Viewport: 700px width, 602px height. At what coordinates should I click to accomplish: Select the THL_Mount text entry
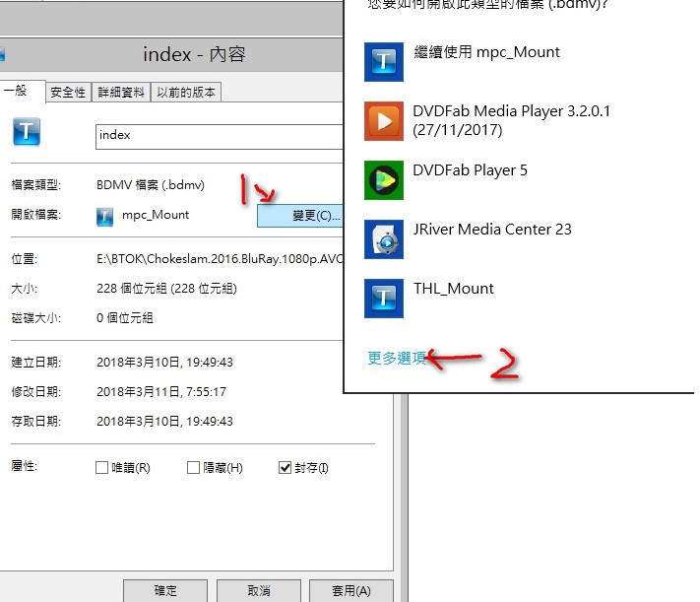(454, 289)
